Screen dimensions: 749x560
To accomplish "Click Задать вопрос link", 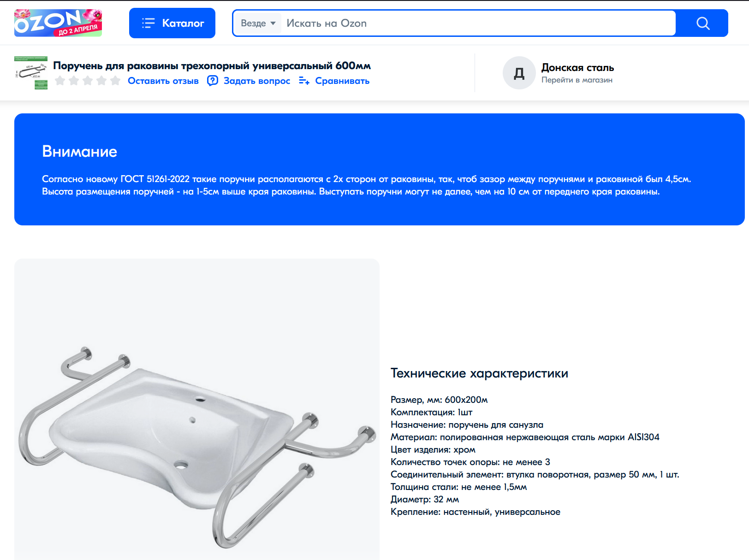I will click(x=257, y=81).
